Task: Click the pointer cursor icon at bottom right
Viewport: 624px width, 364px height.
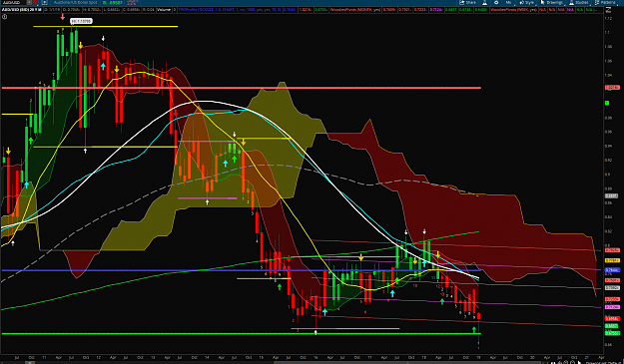Action: click(579, 362)
